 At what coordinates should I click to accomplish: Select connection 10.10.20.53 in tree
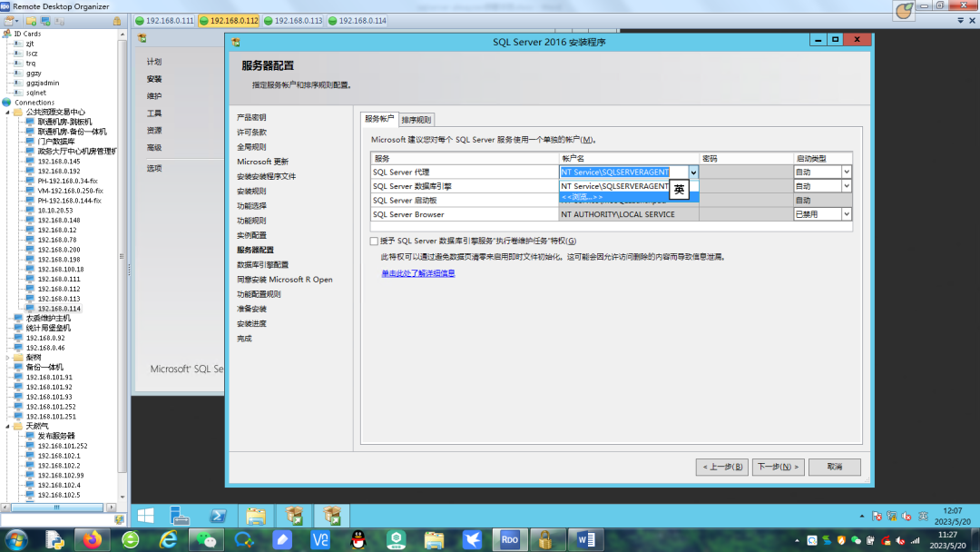(x=55, y=211)
